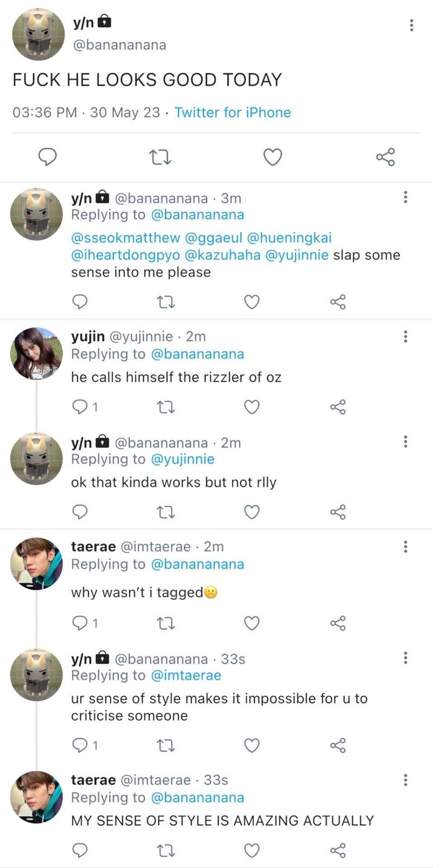This screenshot has height=868, width=433.
Task: Open the @imtaerae link in "Replying to"
Action: [x=186, y=675]
